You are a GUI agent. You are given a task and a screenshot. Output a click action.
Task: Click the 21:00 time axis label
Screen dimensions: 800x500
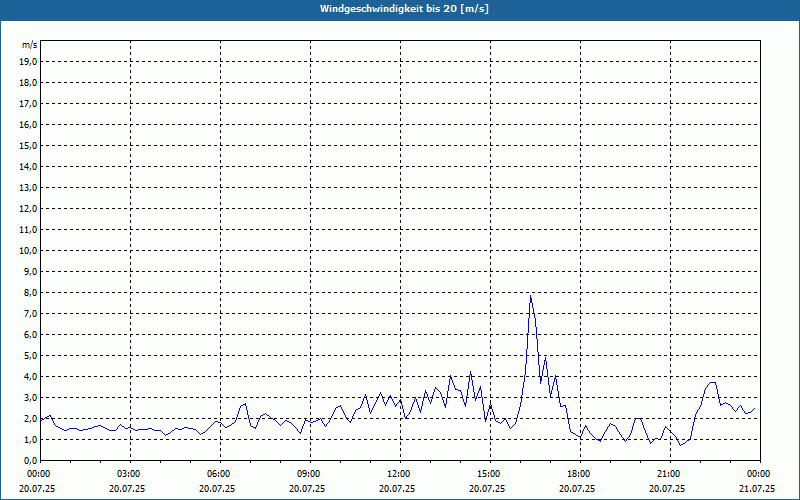(670, 474)
